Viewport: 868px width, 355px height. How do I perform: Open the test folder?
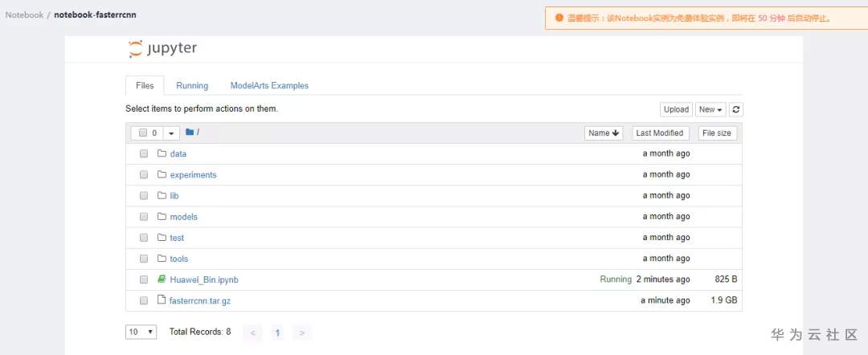[x=177, y=238]
